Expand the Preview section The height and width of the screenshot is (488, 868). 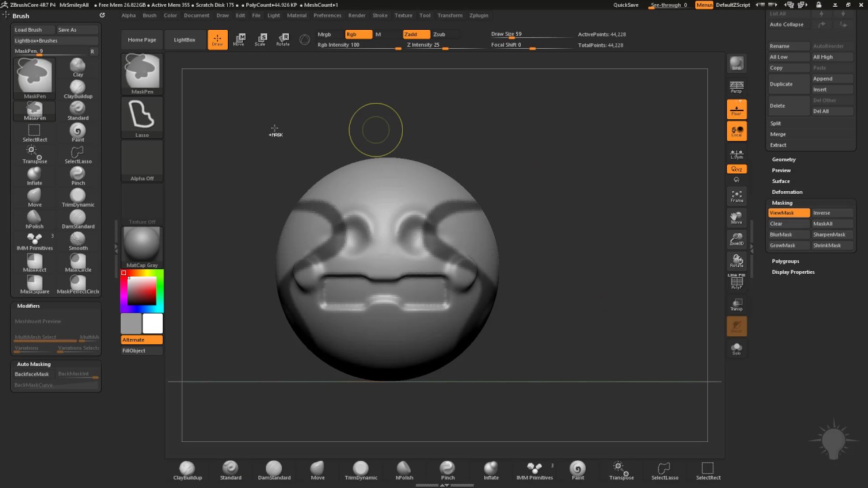[781, 170]
